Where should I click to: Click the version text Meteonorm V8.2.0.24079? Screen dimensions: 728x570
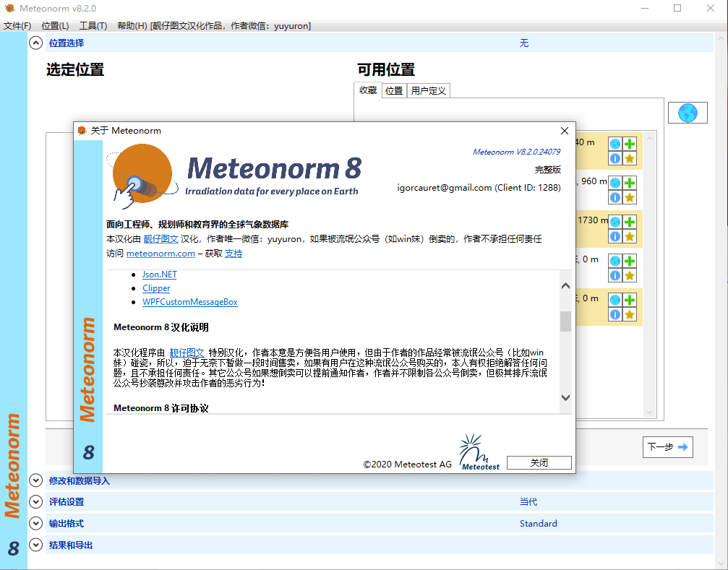click(516, 152)
